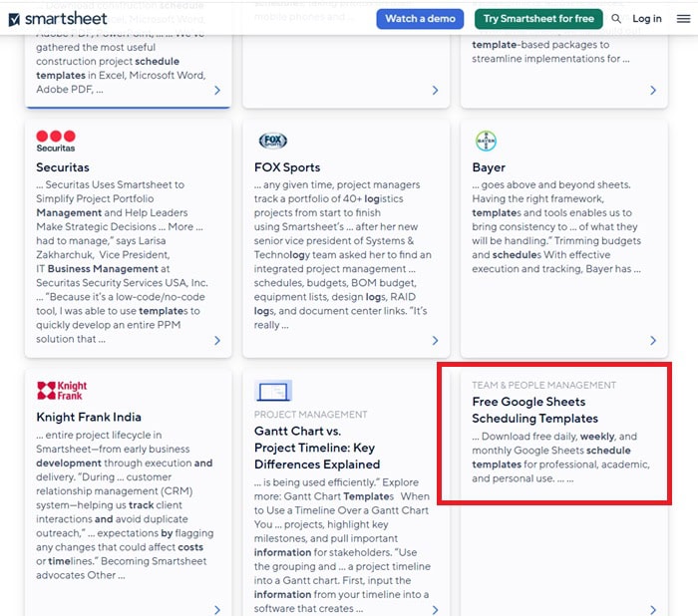Open the FOX Sports card title
The height and width of the screenshot is (616, 698).
click(287, 167)
